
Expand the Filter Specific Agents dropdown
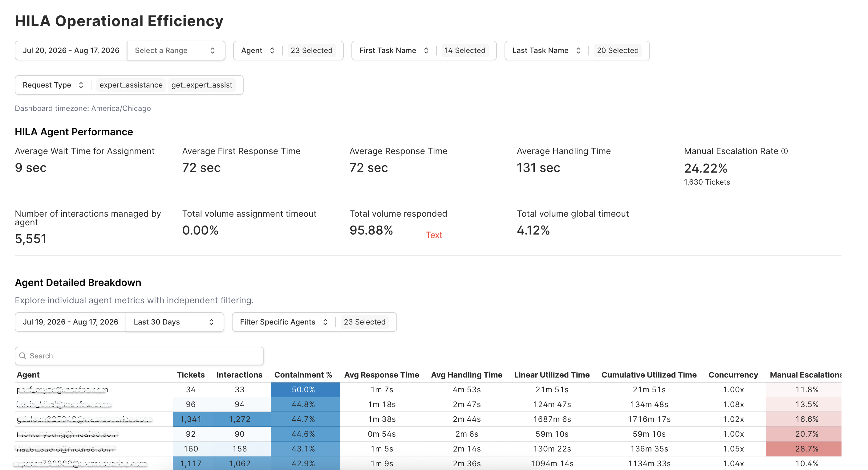(x=283, y=322)
